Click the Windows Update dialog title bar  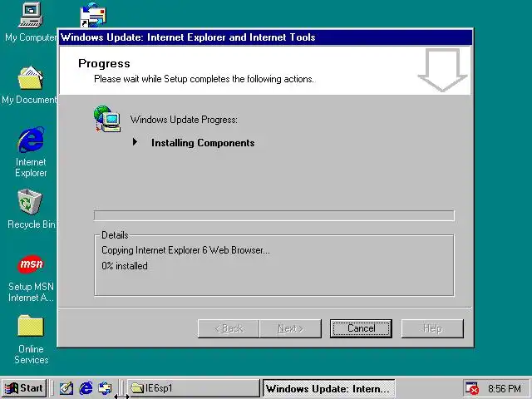(265, 37)
